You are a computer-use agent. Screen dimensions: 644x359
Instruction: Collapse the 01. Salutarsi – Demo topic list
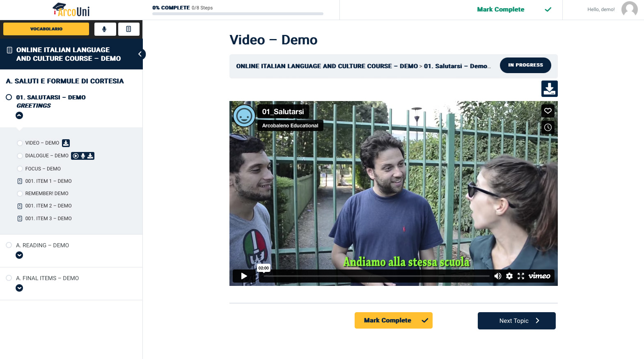click(x=19, y=115)
